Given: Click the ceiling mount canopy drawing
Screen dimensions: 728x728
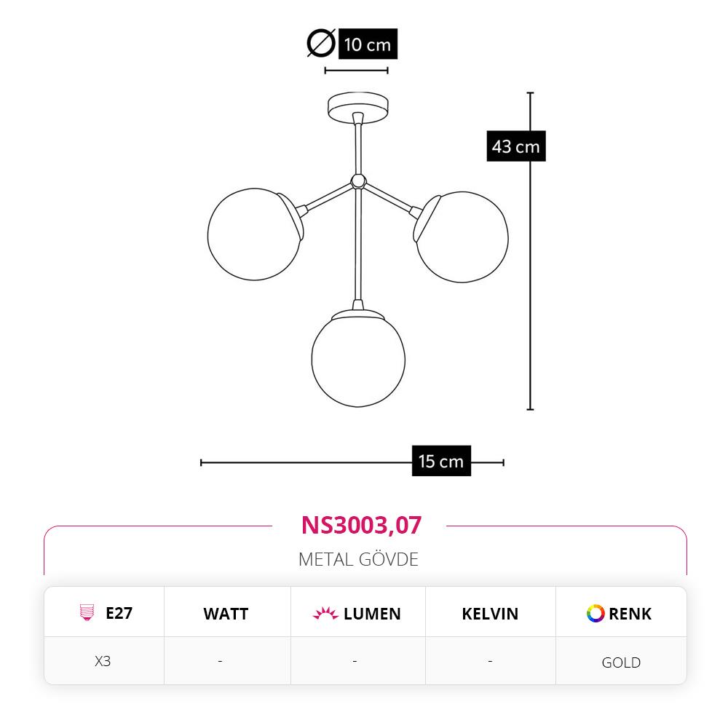Looking at the screenshot, I should tap(358, 107).
